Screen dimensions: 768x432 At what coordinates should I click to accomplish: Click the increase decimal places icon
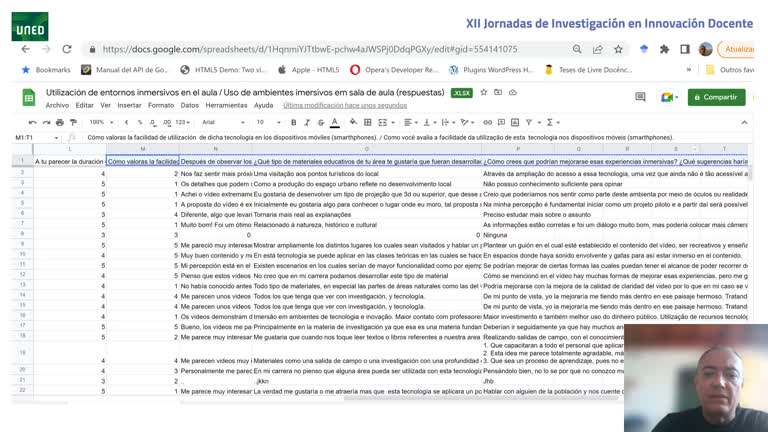coord(167,122)
